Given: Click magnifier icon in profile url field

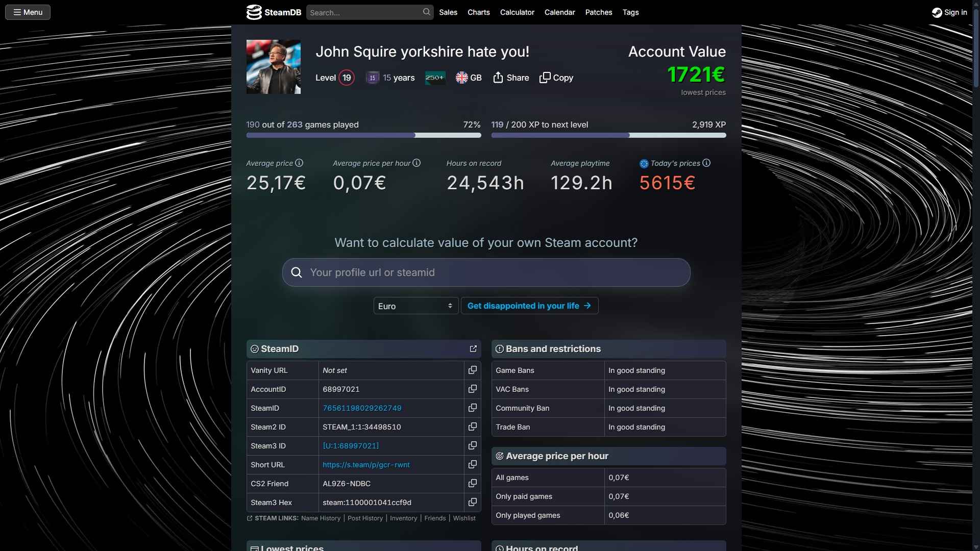Looking at the screenshot, I should [x=297, y=272].
